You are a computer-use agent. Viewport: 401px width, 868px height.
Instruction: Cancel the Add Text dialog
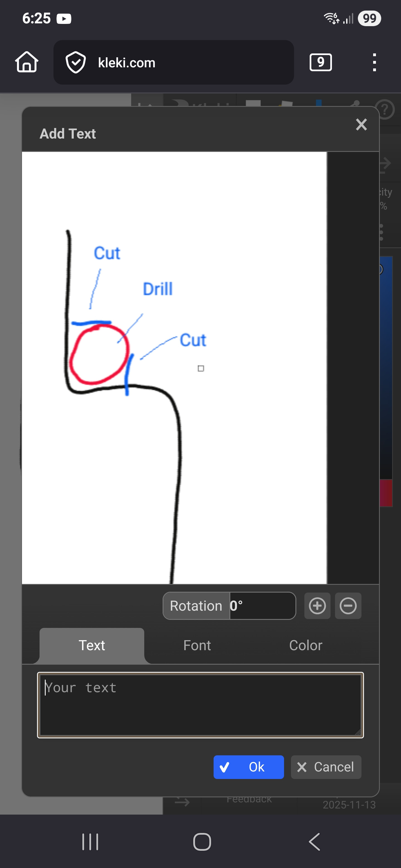pyautogui.click(x=326, y=767)
